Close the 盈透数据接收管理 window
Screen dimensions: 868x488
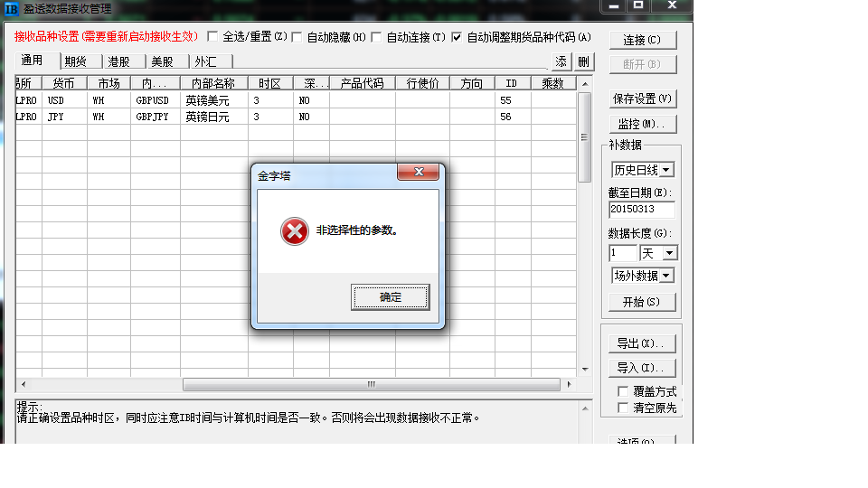tap(672, 5)
